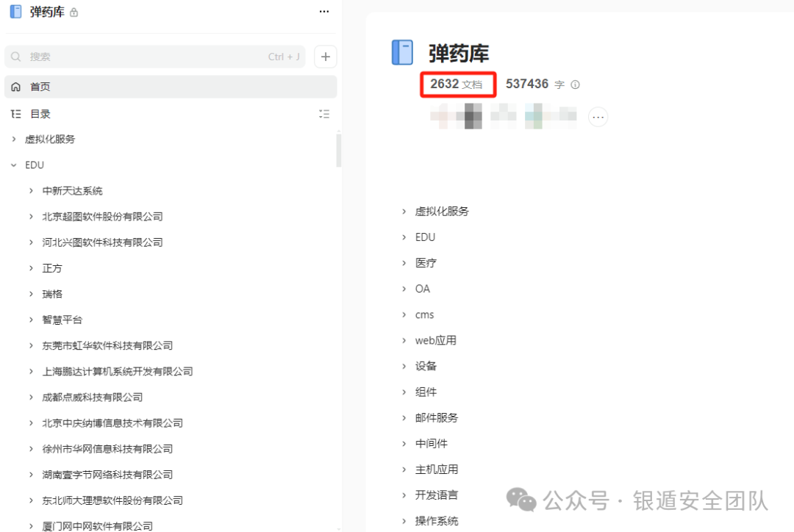The image size is (794, 532).
Task: Select 北京中庆纳博信息技术有限公司
Action: [112, 423]
